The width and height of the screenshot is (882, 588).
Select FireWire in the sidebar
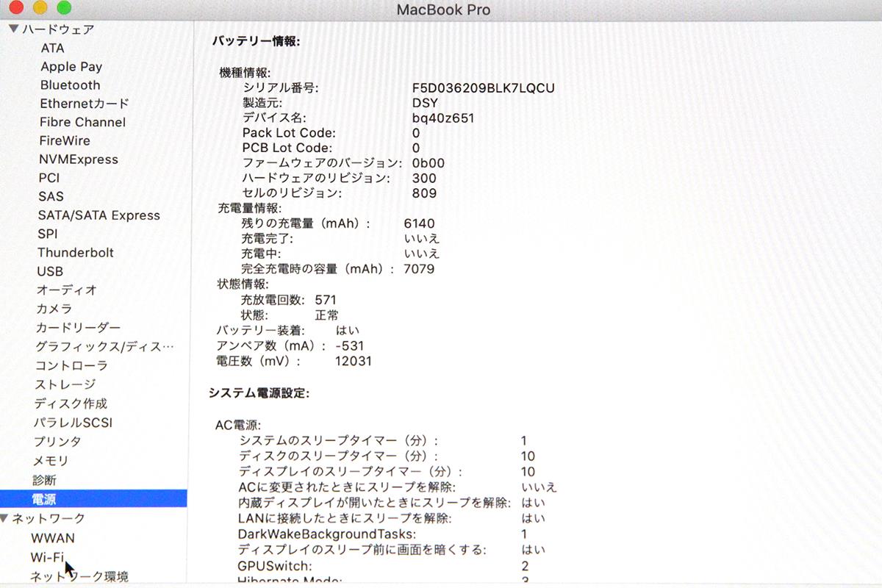pos(65,140)
